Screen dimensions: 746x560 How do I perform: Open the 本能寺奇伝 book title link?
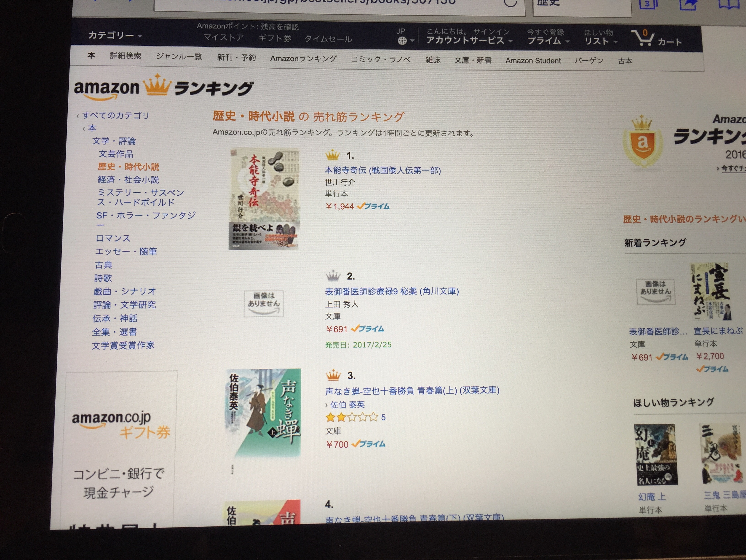383,170
